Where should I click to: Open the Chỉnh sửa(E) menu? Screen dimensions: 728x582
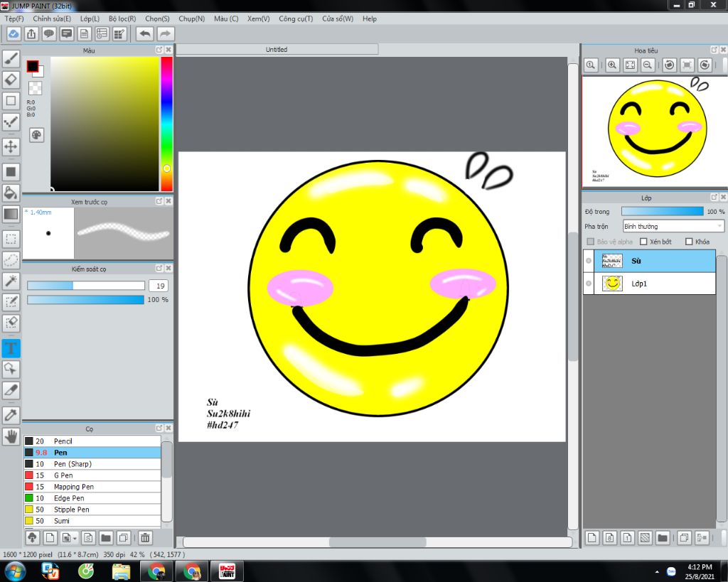point(52,18)
